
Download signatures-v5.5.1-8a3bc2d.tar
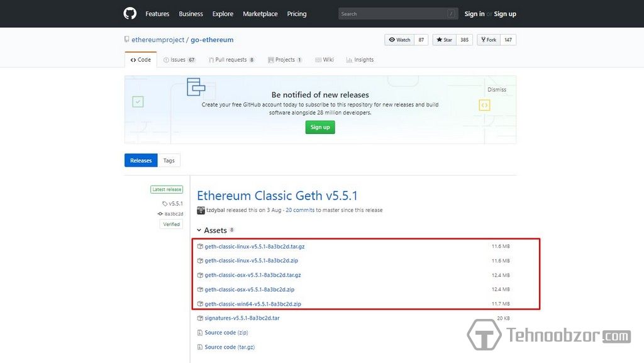coord(242,318)
